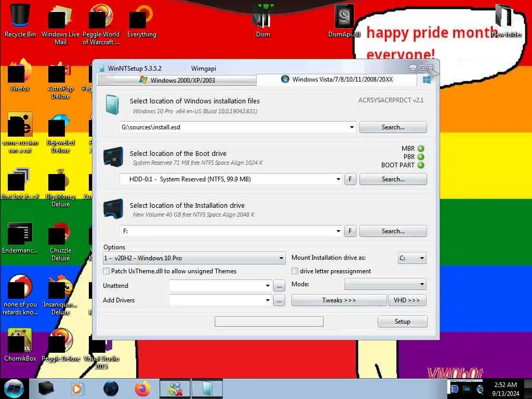Screen dimensions: 532x399
Task: Click the MBR green status indicator
Action: [421, 149]
